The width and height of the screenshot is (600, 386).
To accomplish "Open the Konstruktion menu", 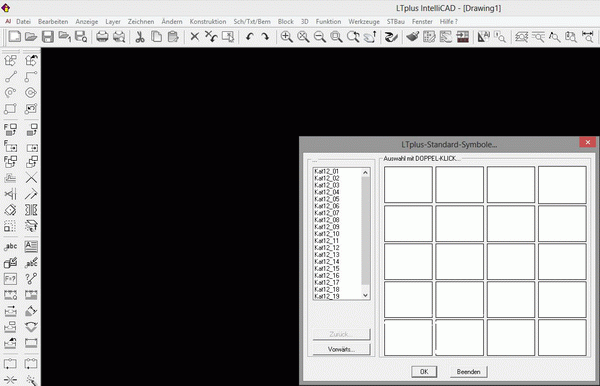I will 208,21.
